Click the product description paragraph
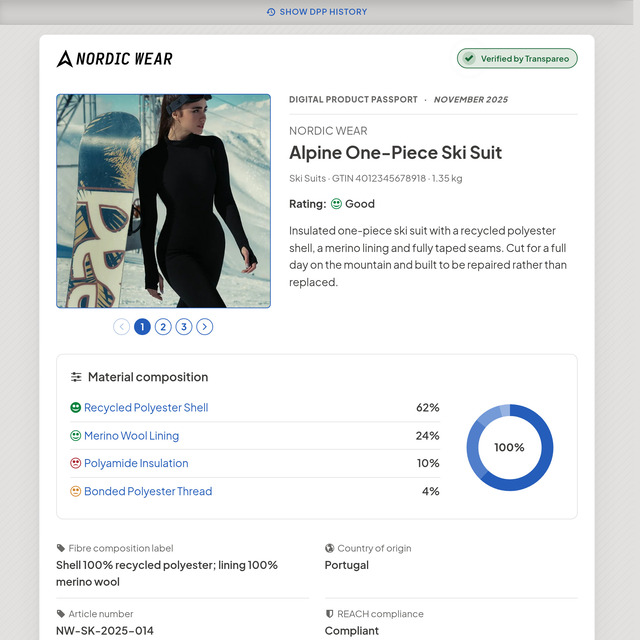This screenshot has width=640, height=640. tap(428, 256)
